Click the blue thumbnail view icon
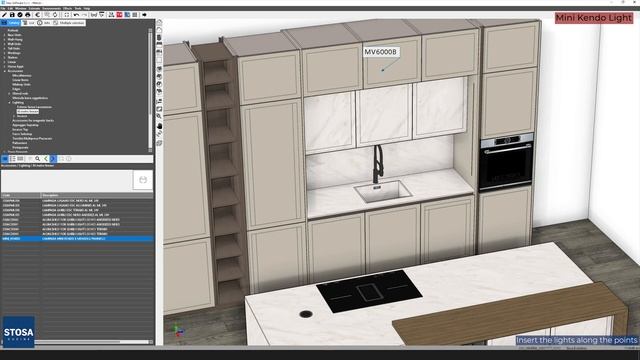Screen dimensions: 640x360 click(x=5, y=159)
